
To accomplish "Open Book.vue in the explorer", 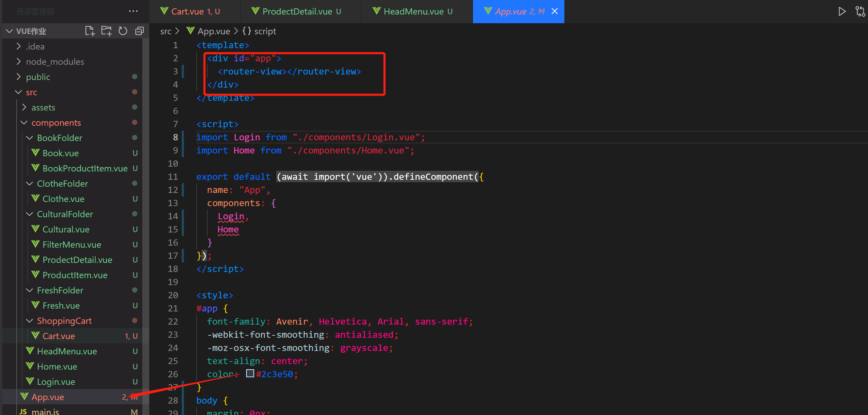I will click(x=73, y=153).
